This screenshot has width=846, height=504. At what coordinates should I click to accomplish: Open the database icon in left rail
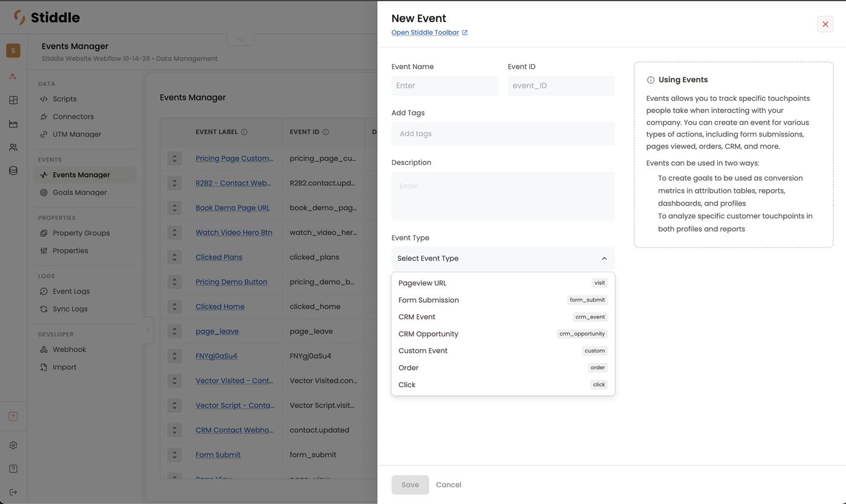(13, 171)
